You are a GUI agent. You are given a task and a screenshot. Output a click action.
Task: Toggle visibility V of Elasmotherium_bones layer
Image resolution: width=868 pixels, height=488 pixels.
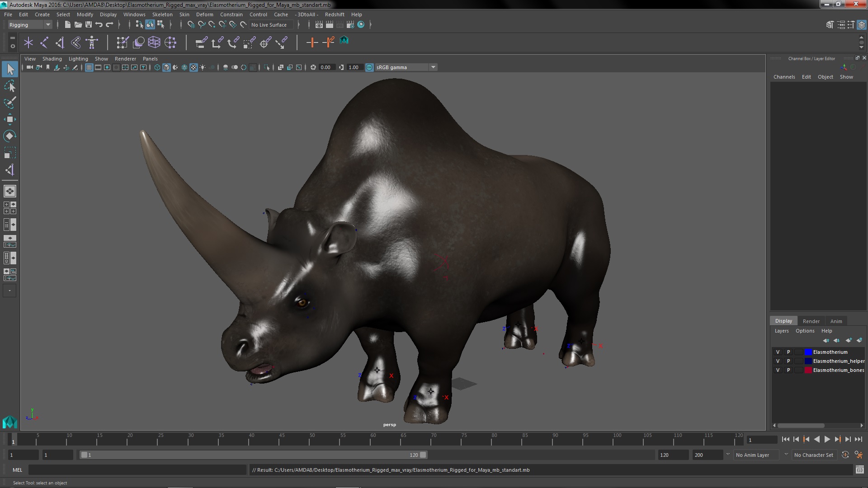(778, 370)
